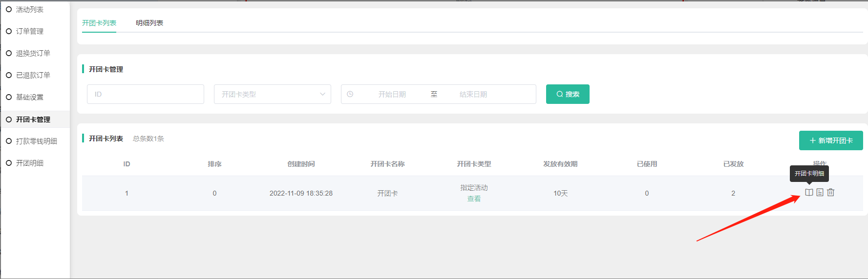Click the 开团卡类型 dropdown chevron arrow
Screen dimensions: 868x279
[322, 94]
